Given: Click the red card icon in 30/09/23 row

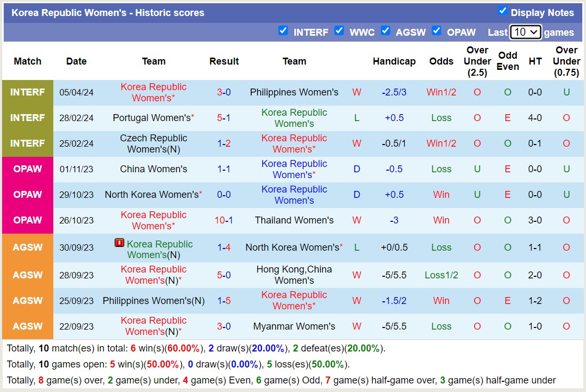Looking at the screenshot, I should coord(119,243).
